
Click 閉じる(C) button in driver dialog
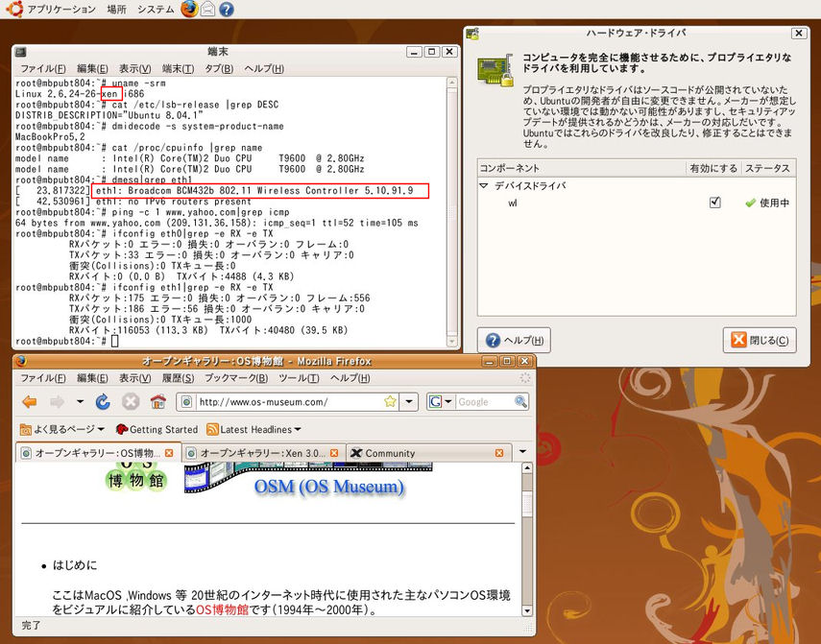coord(760,341)
